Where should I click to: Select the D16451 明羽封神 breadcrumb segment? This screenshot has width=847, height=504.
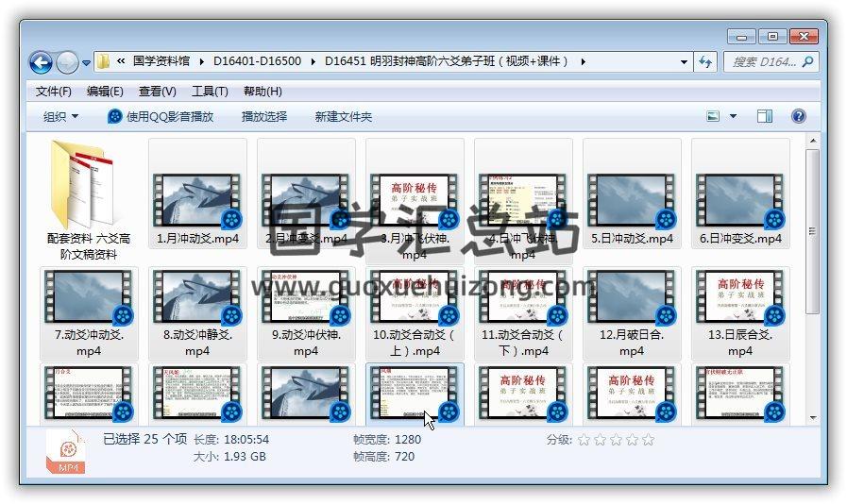click(447, 61)
